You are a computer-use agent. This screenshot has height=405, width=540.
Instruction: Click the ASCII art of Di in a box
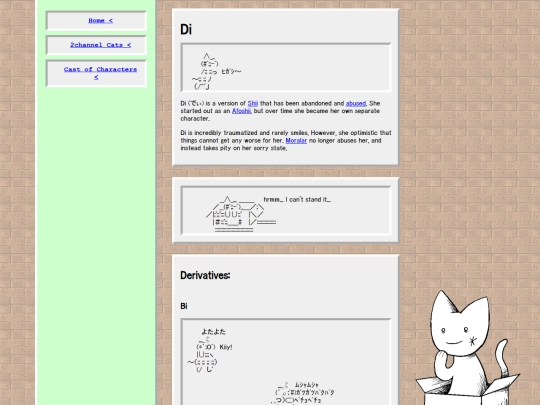(x=241, y=214)
